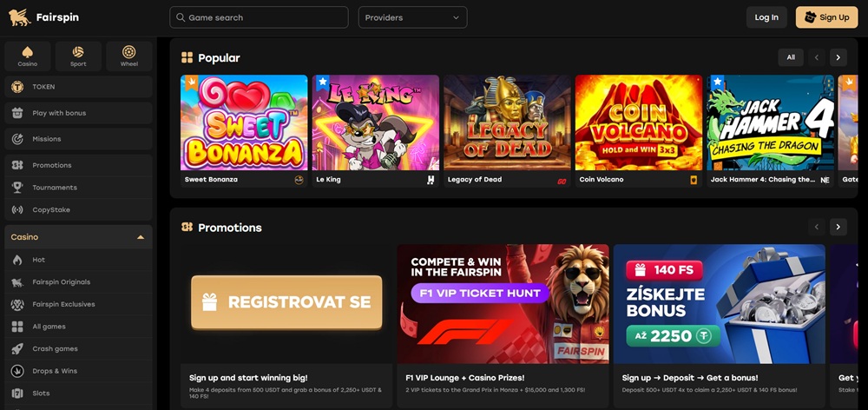Collapse the Casino sidebar section
868x410 pixels.
coord(141,237)
